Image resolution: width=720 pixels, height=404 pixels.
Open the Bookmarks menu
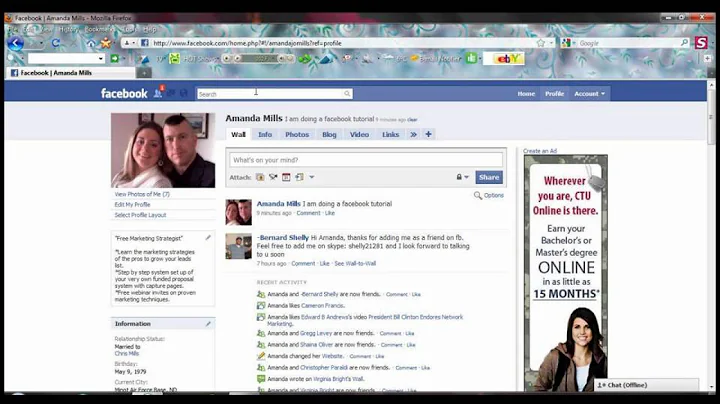[100, 29]
